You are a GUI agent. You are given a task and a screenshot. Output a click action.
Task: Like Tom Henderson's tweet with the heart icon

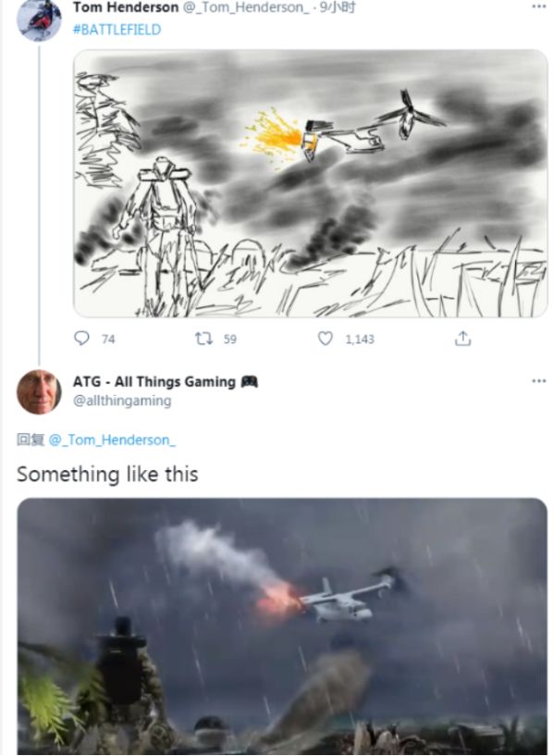point(326,339)
